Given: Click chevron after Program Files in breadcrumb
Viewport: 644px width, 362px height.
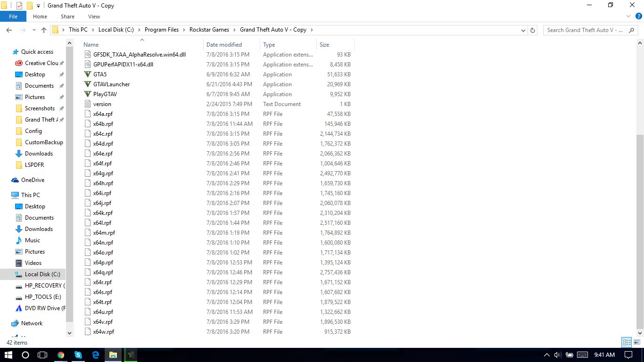Looking at the screenshot, I should coord(184,30).
